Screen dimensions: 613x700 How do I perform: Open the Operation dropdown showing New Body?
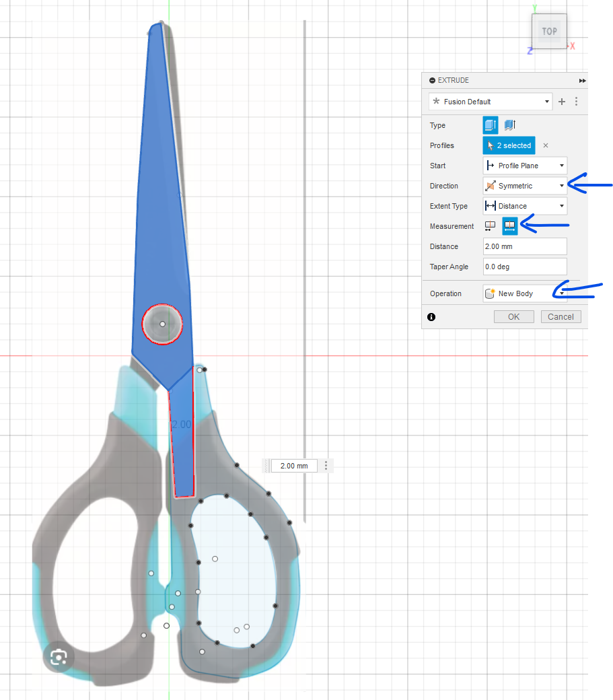525,293
